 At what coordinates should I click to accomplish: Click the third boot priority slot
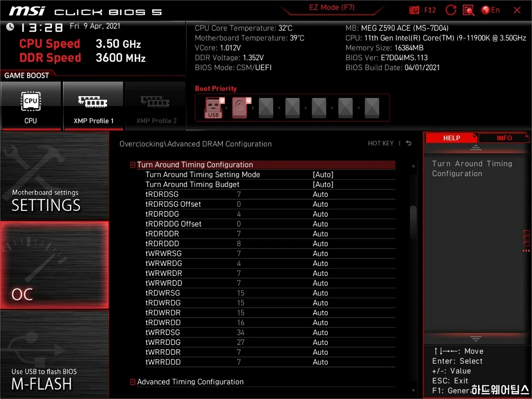266,108
